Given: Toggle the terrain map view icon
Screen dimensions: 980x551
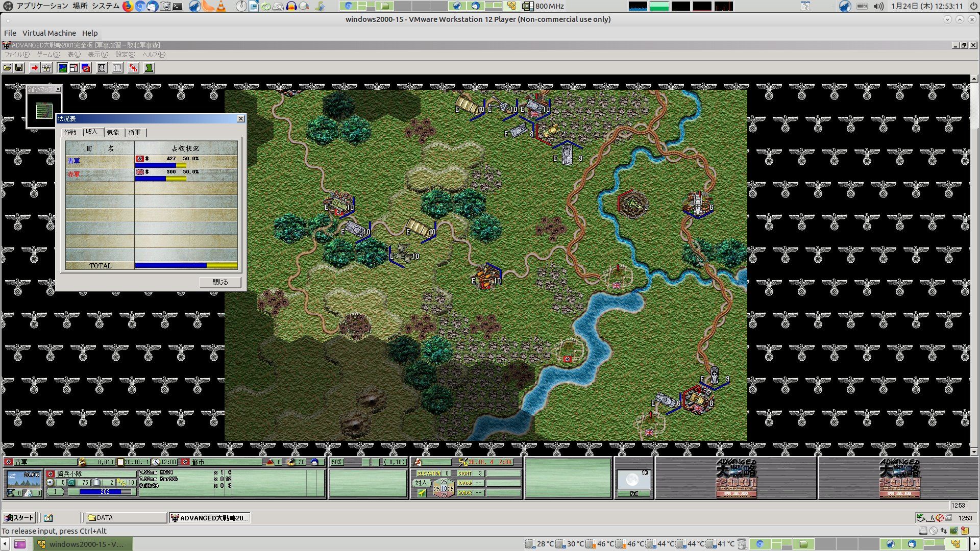Looking at the screenshot, I should click(62, 68).
